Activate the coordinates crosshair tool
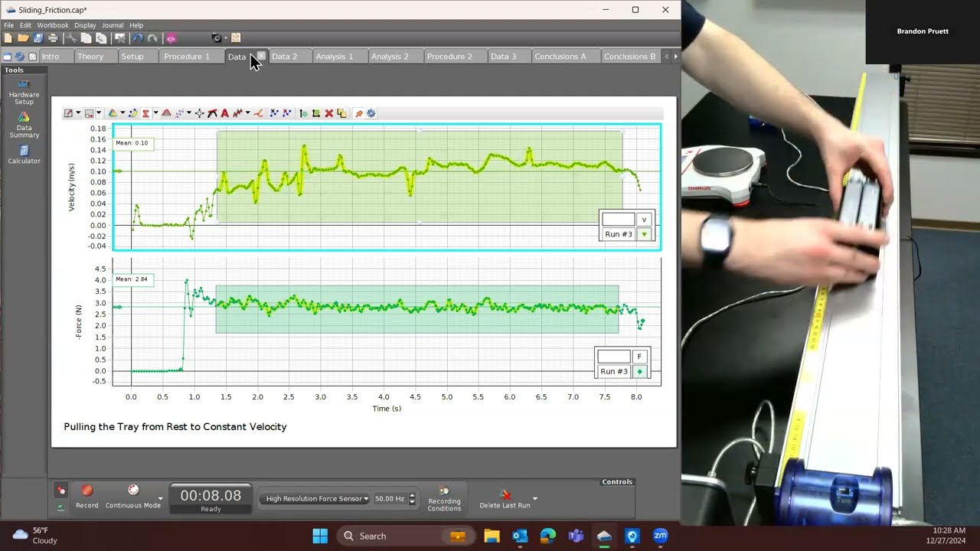This screenshot has height=551, width=980. 199,113
